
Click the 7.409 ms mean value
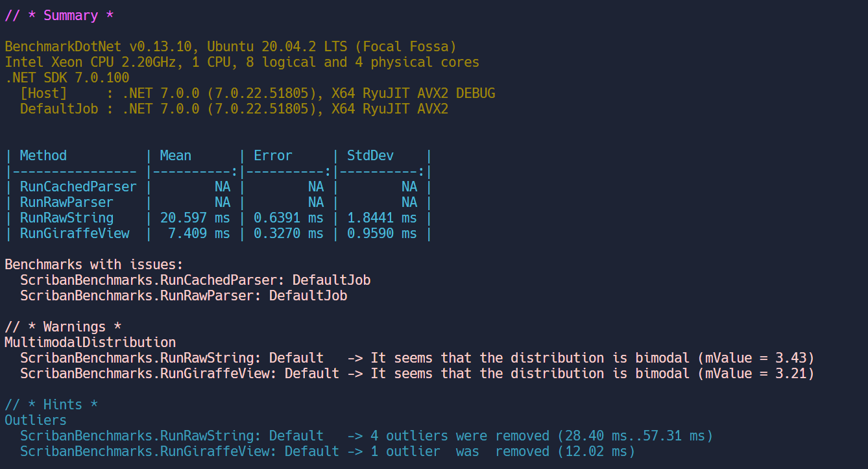(x=199, y=234)
